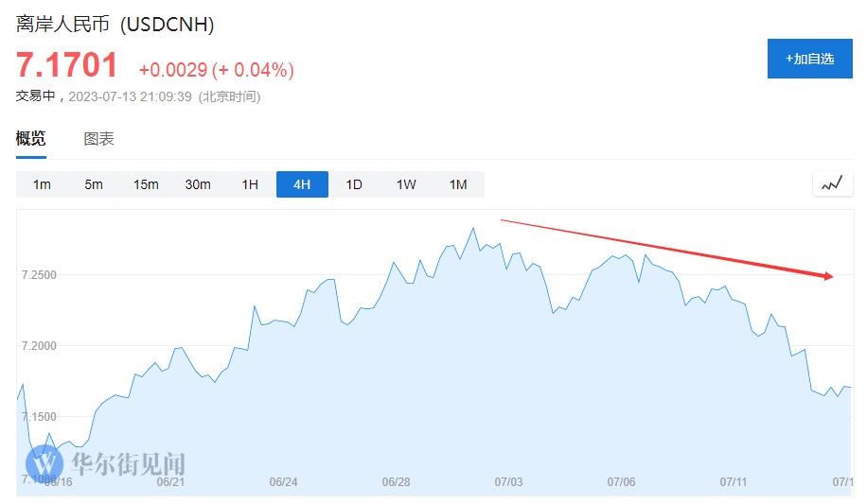Click the 7.2500 price axis label
The height and width of the screenshot is (504, 867).
pyautogui.click(x=39, y=274)
